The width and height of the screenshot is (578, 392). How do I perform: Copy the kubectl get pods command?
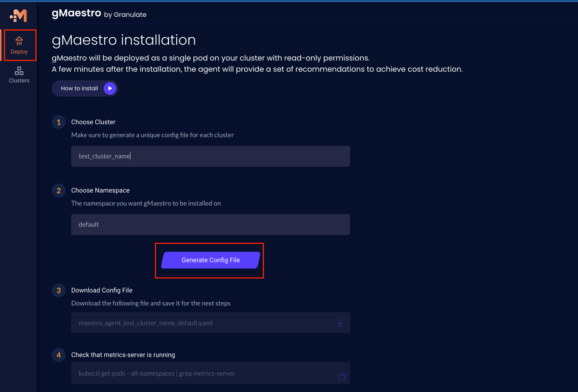point(342,377)
